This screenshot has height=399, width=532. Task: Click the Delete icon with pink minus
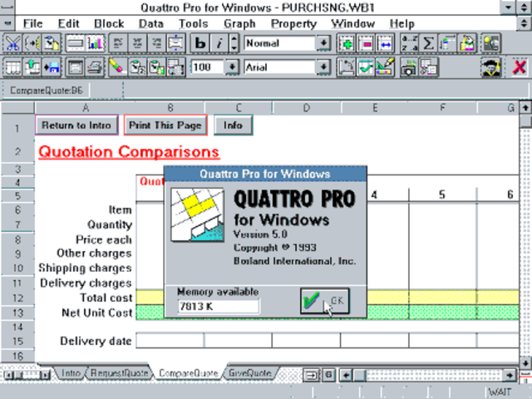[366, 43]
